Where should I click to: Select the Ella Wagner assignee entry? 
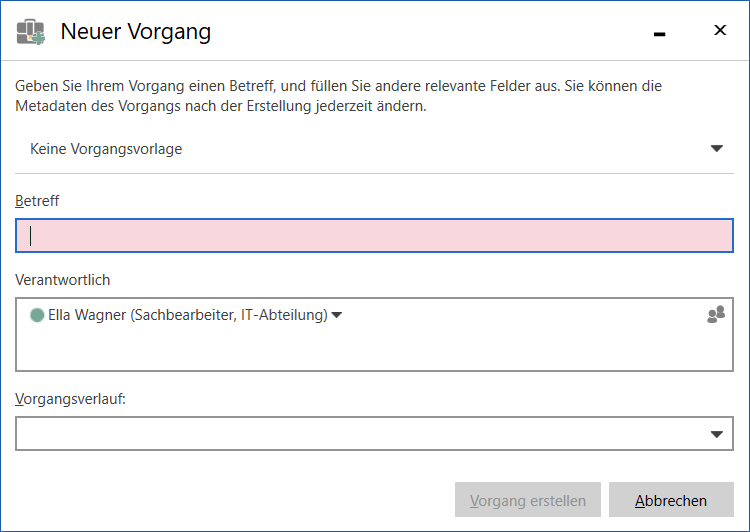187,315
